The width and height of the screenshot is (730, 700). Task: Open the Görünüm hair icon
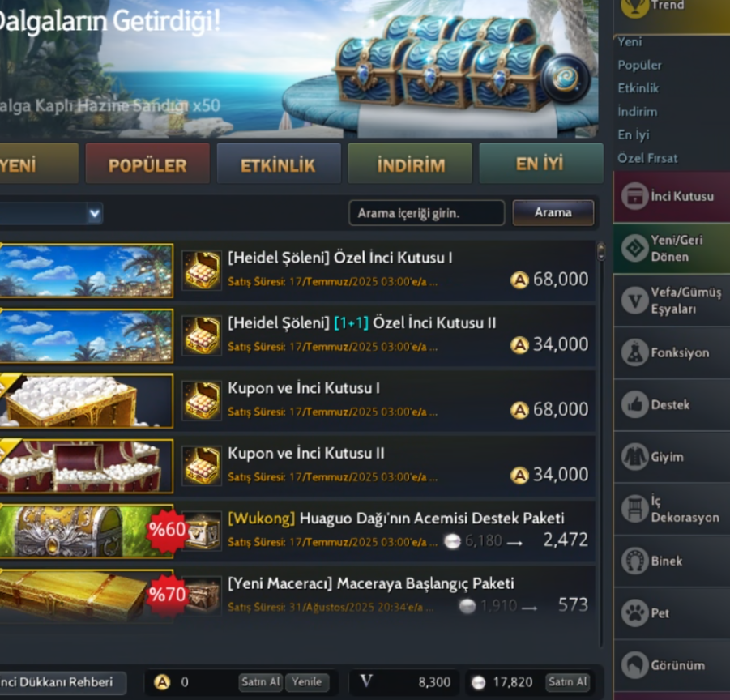click(x=634, y=665)
